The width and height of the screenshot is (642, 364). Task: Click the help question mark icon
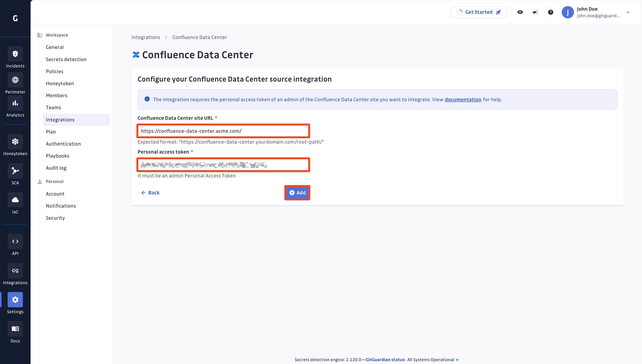point(550,12)
